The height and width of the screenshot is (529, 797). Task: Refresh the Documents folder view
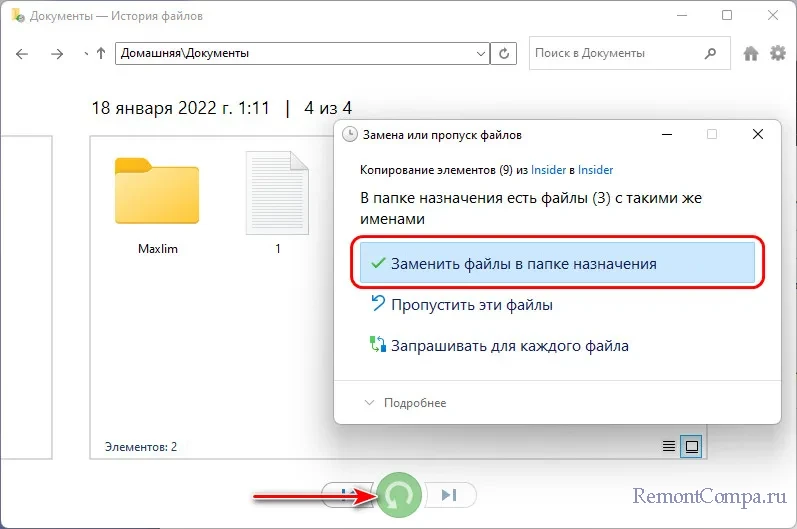click(x=507, y=53)
